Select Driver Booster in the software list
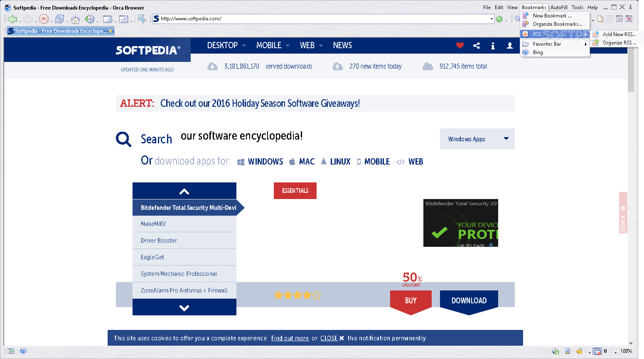Screen dimensions: 644x359 tap(184, 241)
